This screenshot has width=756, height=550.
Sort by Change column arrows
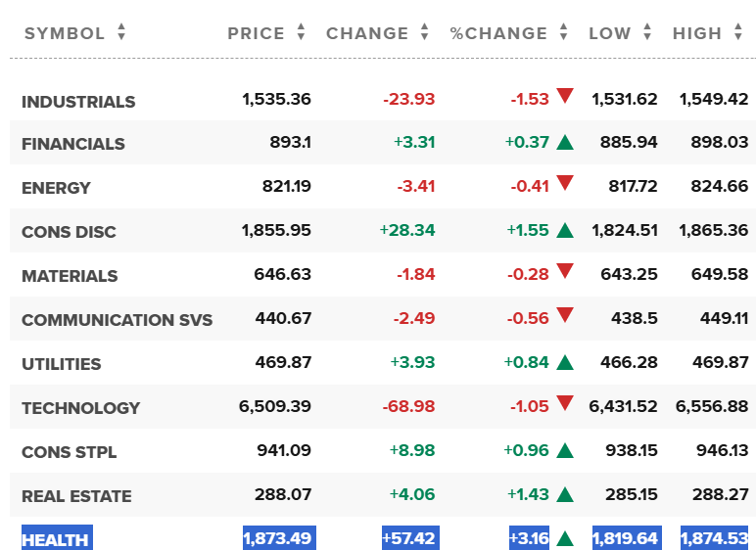424,32
